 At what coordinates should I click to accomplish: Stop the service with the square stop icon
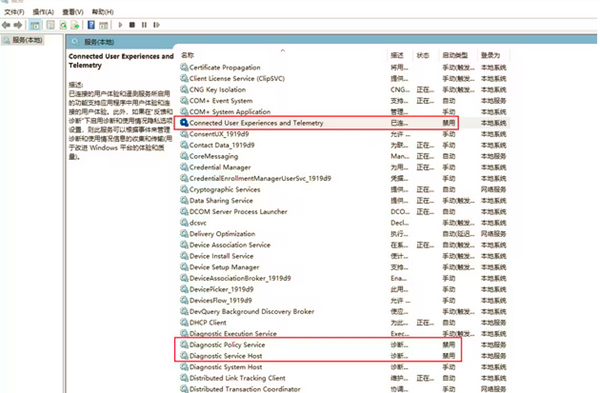[x=132, y=25]
